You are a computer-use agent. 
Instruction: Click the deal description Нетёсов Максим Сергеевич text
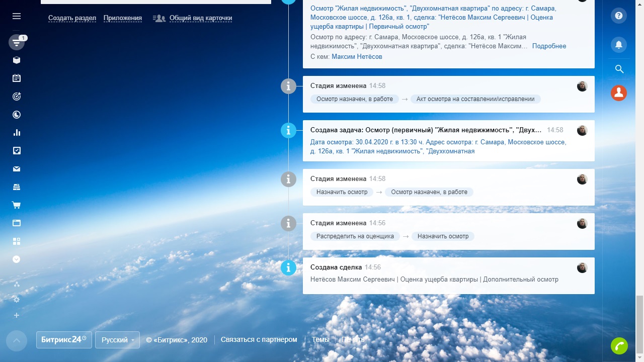point(434,280)
